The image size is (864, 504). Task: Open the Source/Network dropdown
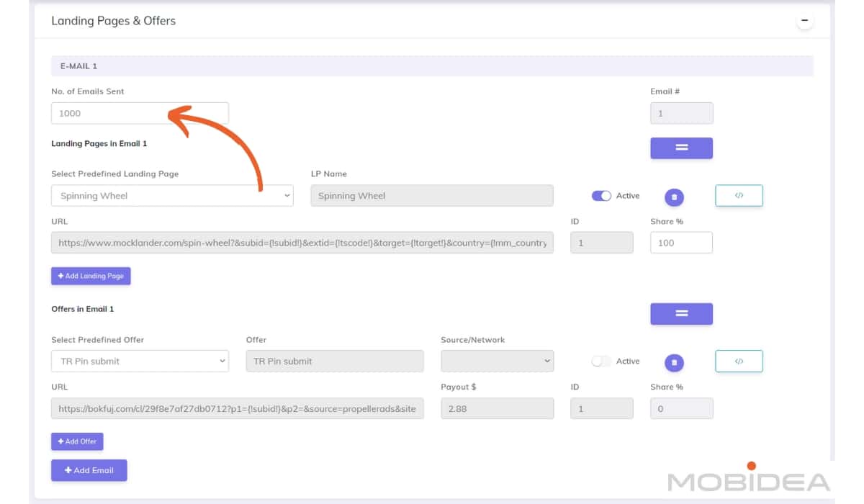498,361
